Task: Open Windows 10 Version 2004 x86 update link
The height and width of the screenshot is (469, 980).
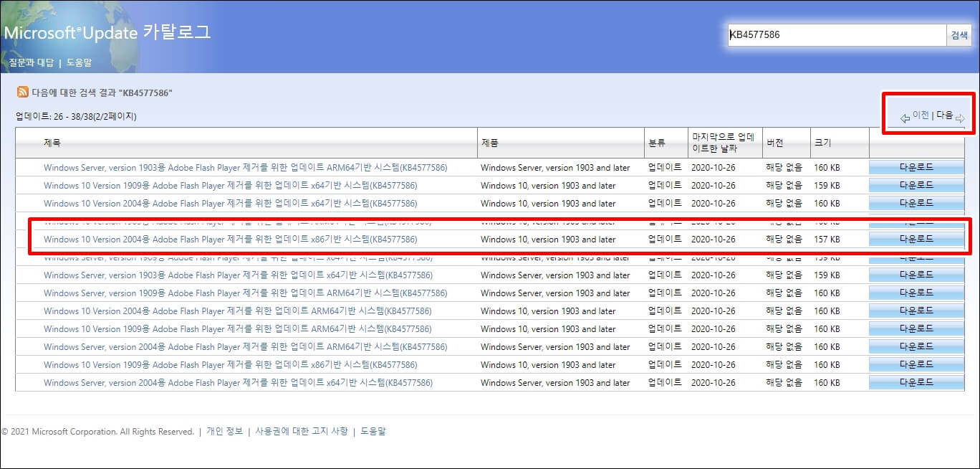Action: tap(230, 239)
